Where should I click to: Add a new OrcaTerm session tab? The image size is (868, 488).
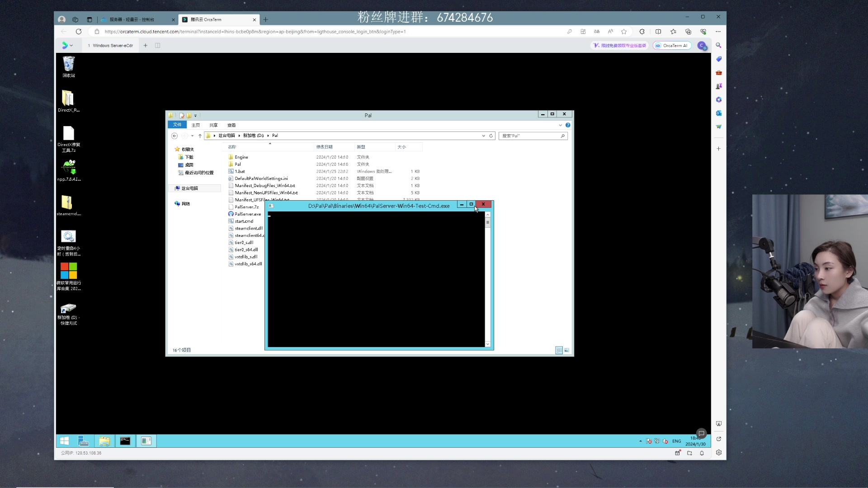(146, 46)
